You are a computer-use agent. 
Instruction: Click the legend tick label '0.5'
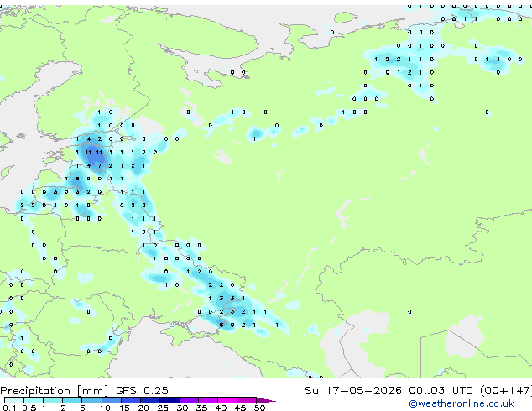click(29, 408)
